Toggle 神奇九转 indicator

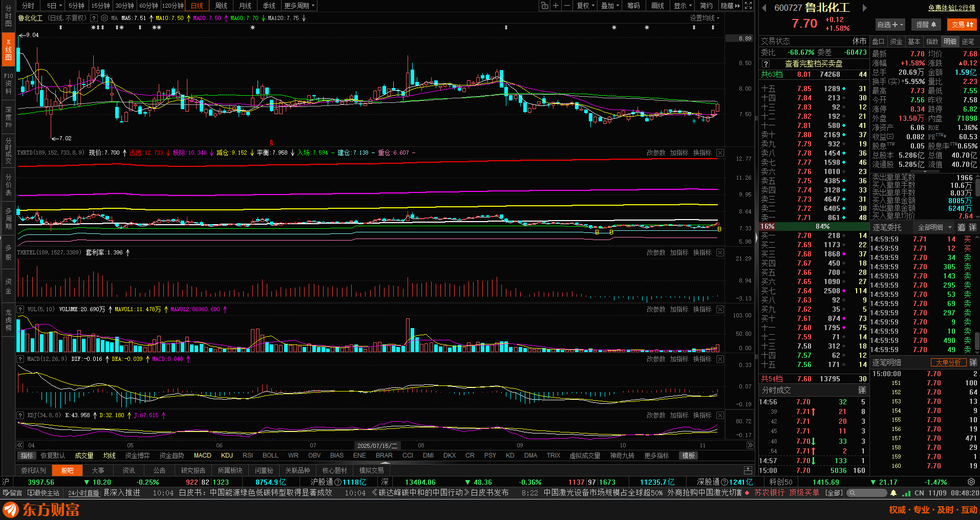622,456
